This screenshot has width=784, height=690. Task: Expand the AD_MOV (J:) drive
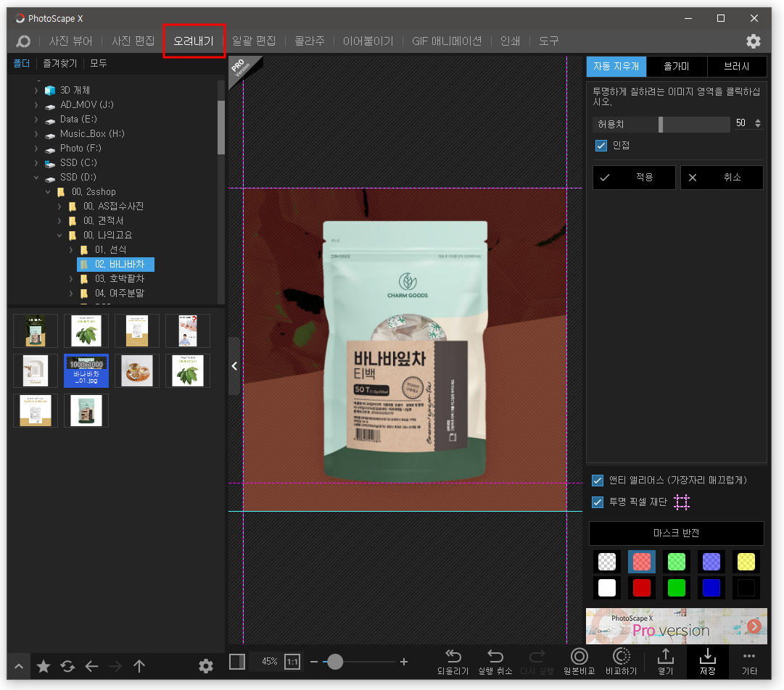[36, 105]
